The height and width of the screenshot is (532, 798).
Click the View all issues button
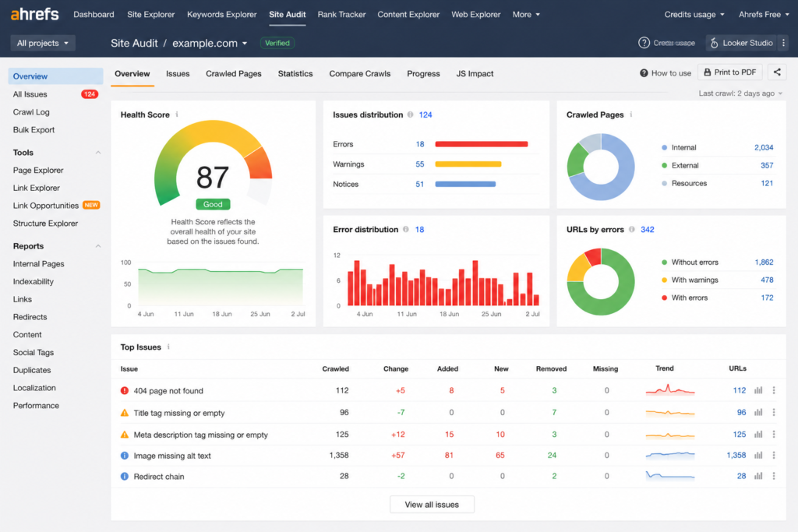point(432,505)
